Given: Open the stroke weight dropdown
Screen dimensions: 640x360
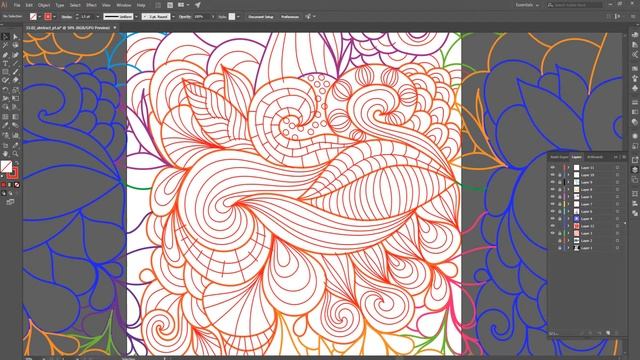Looking at the screenshot, I should point(98,17).
